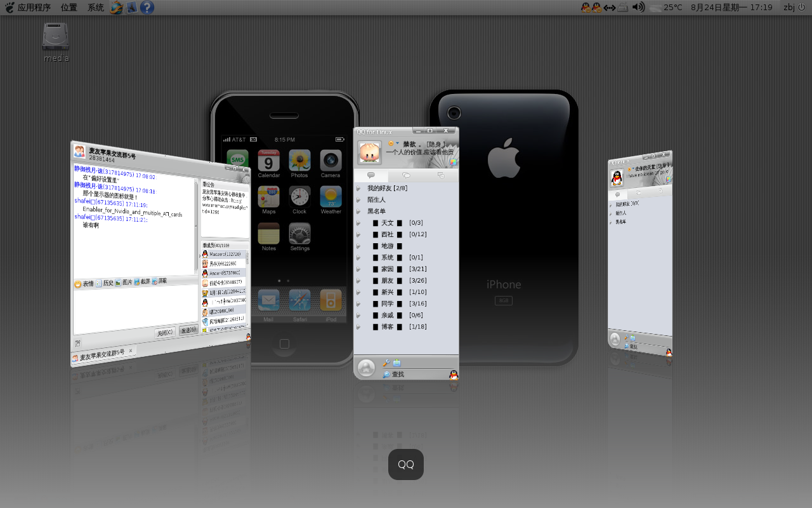The height and width of the screenshot is (508, 812).
Task: Select the first member in the group member list
Action: click(x=225, y=254)
